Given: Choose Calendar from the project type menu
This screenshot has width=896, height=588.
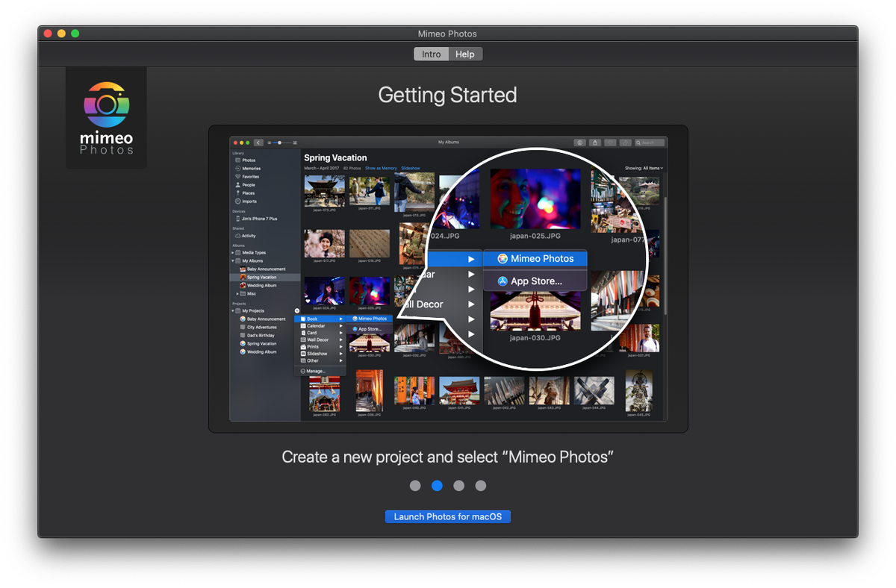Looking at the screenshot, I should (317, 326).
